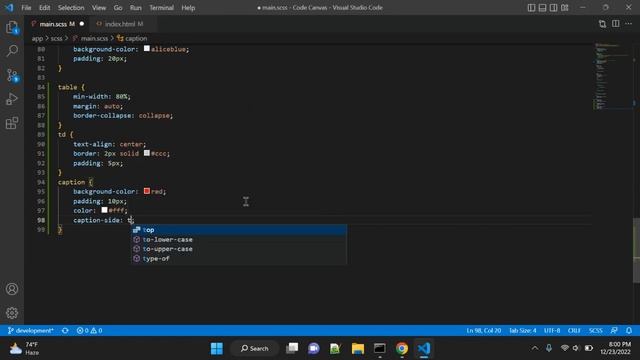This screenshot has width=640, height=360.
Task: Click the #ccc border color swatch
Action: coord(147,153)
